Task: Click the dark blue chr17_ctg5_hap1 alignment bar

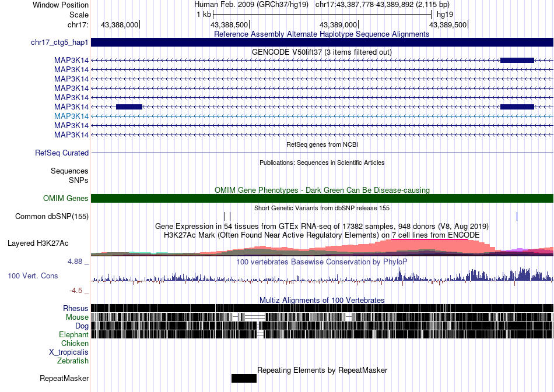Action: [x=322, y=42]
